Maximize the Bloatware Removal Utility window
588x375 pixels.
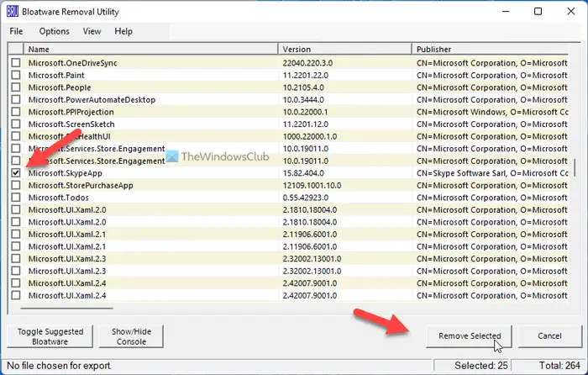click(538, 11)
